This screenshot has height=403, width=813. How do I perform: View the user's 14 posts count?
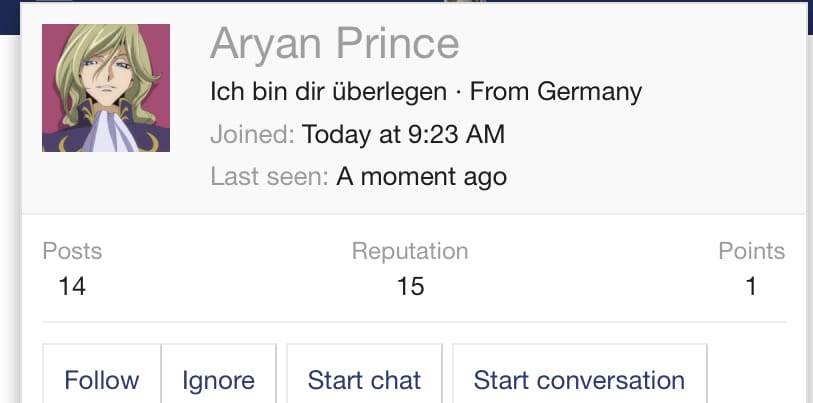pyautogui.click(x=72, y=286)
